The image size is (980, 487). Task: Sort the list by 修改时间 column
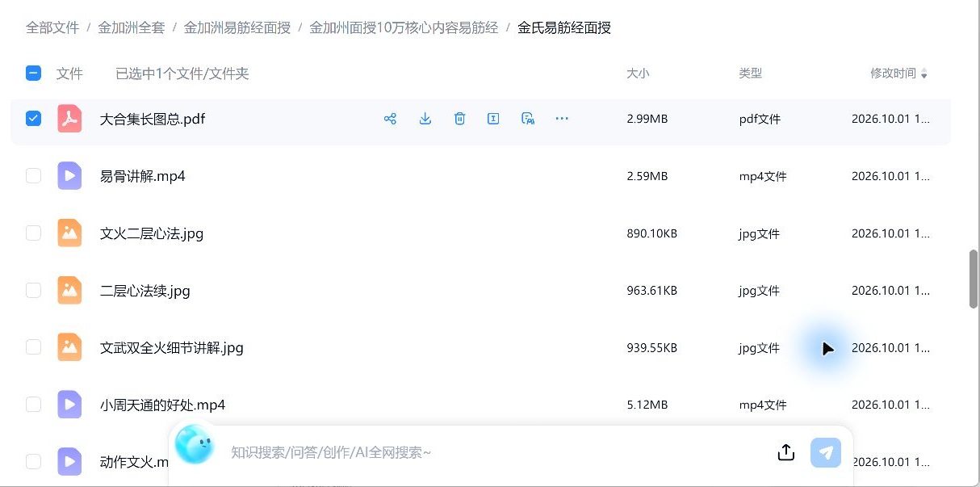pos(898,73)
